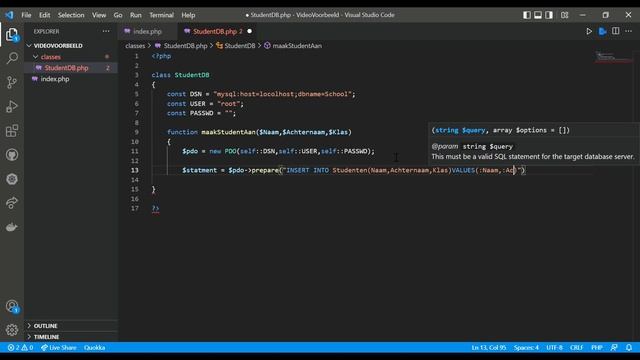Screen dimensions: 640x360
Task: Click the Run Code play icon
Action: [x=589, y=31]
